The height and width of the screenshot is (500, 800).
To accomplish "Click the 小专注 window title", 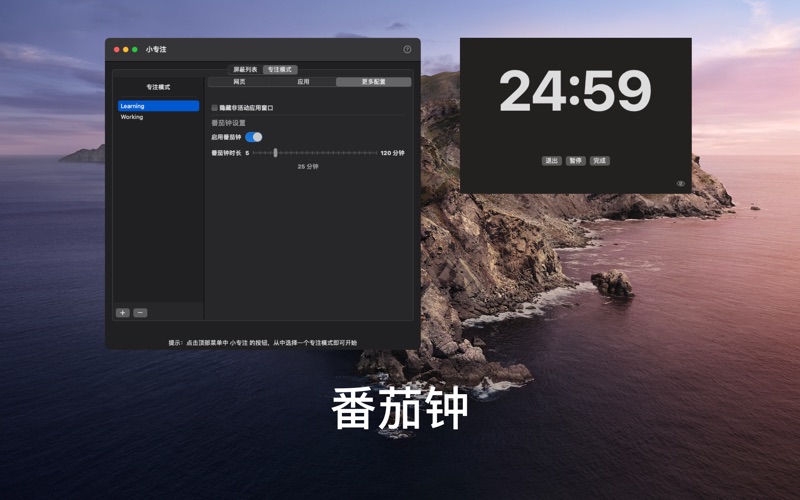I will click(156, 49).
